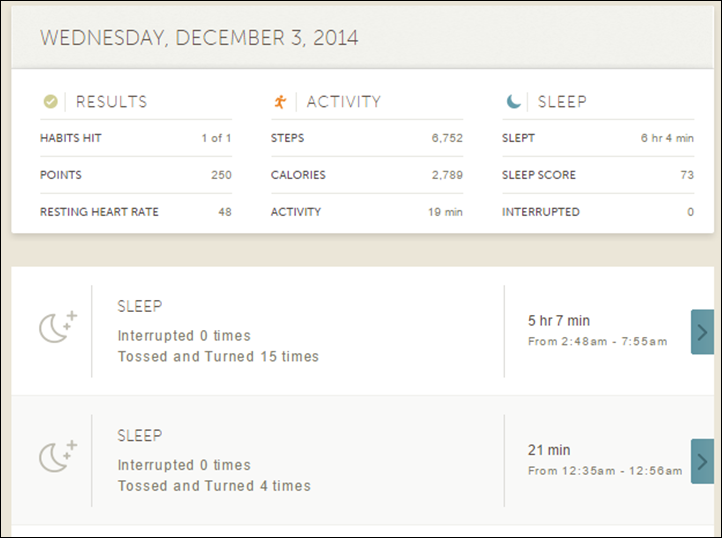Expand the 5 hr 7 min sleep entry arrow
The width and height of the screenshot is (722, 538).
coord(702,332)
